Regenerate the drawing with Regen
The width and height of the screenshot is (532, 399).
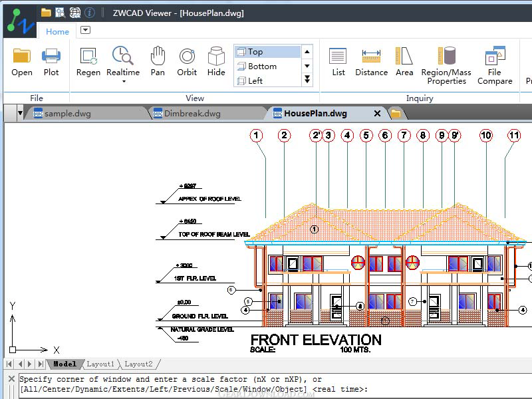click(x=88, y=63)
